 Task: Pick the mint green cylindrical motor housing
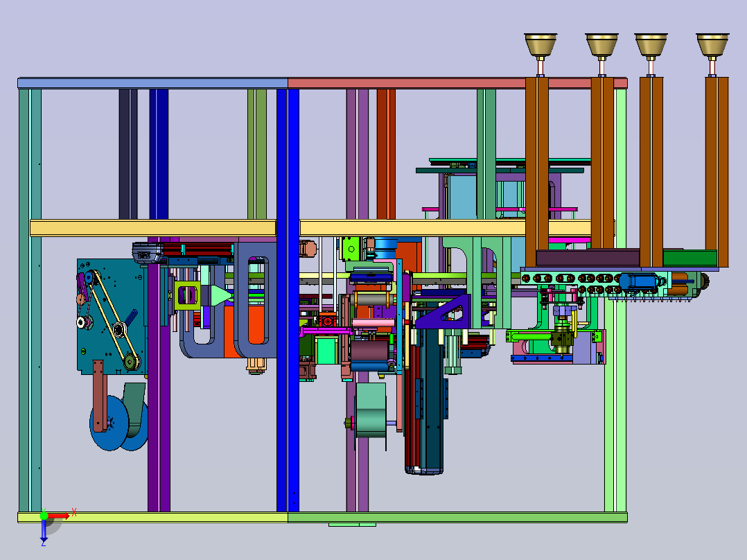[x=371, y=410]
